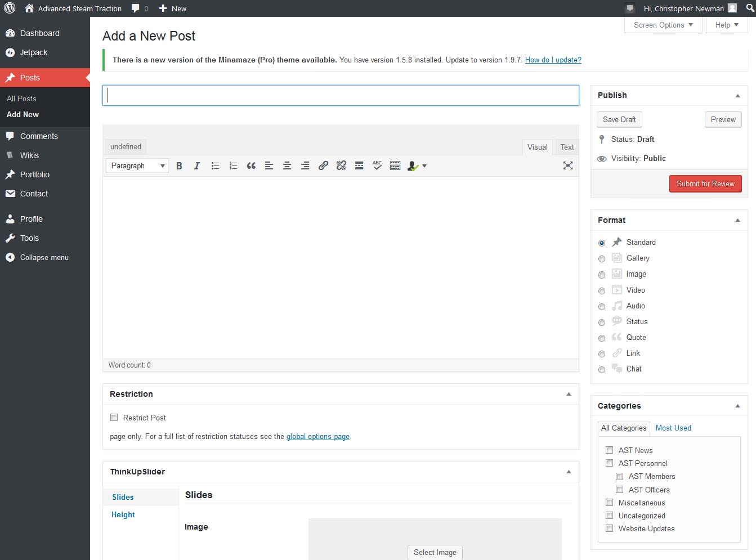The width and height of the screenshot is (756, 560).
Task: Open the 'How do I update?' link
Action: coord(553,60)
